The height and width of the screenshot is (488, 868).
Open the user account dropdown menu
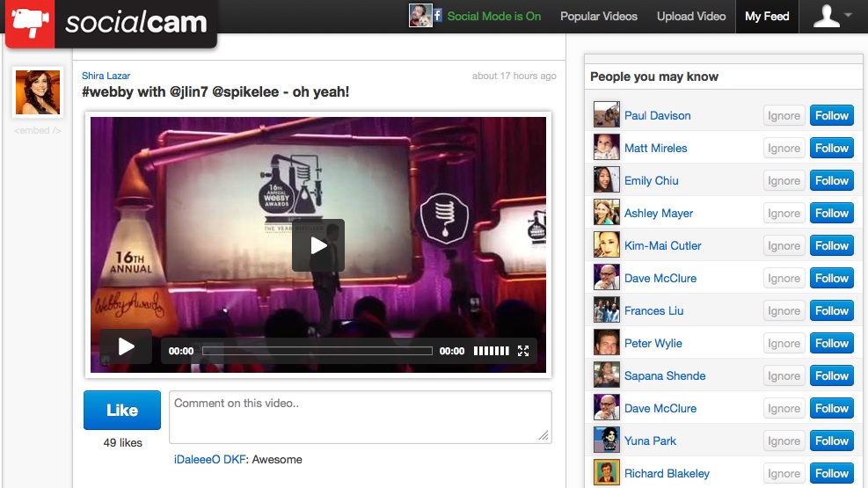(x=833, y=16)
